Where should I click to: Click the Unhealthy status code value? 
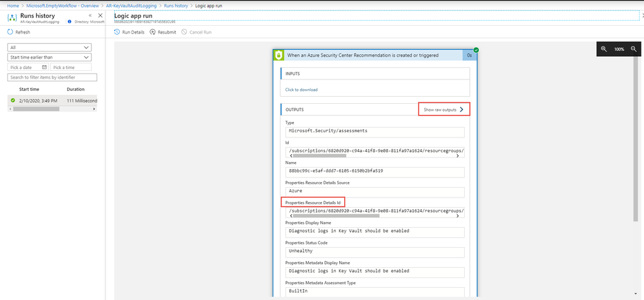pos(375,252)
